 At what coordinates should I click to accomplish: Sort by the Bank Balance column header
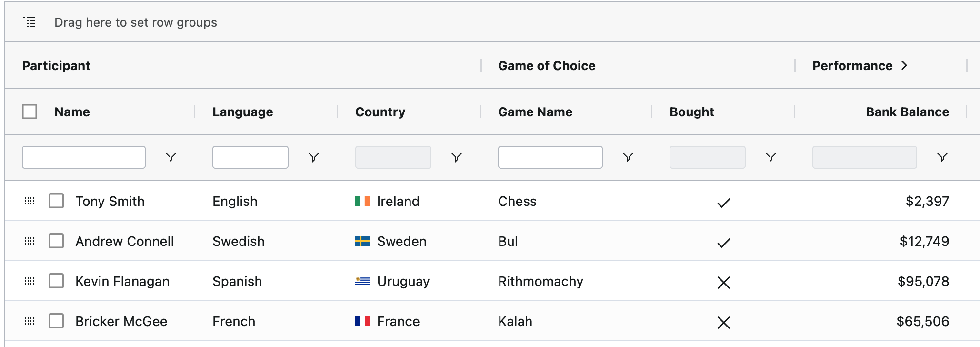click(907, 112)
